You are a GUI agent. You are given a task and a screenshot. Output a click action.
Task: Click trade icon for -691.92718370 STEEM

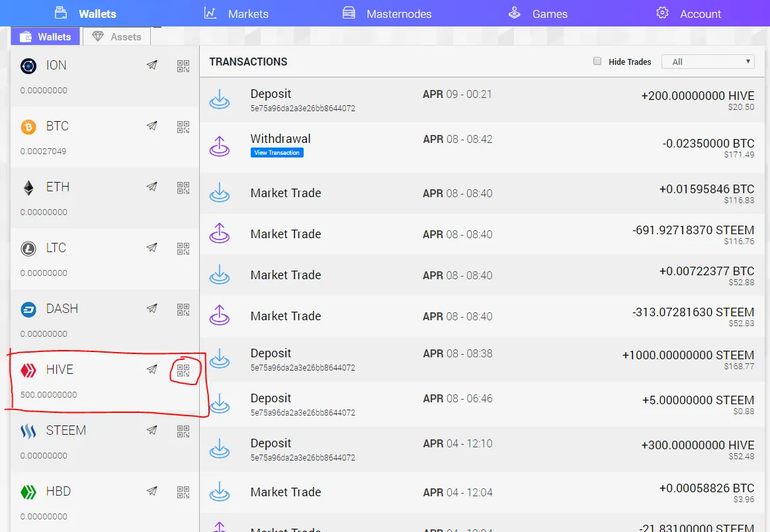pos(220,234)
